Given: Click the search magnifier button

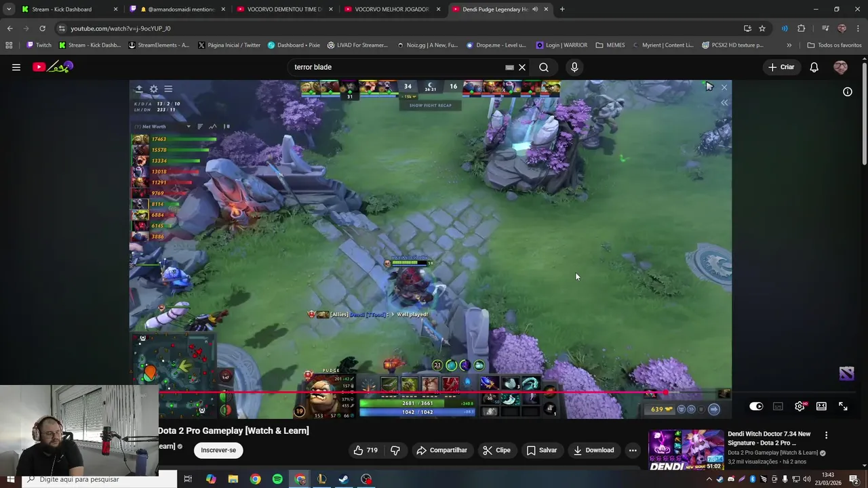Looking at the screenshot, I should [544, 67].
